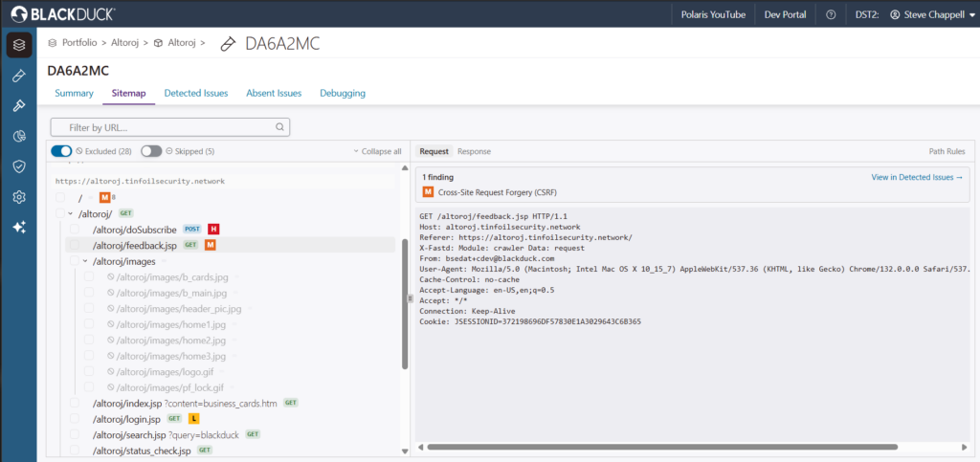
Task: Open the Dev Portal link
Action: pos(785,14)
